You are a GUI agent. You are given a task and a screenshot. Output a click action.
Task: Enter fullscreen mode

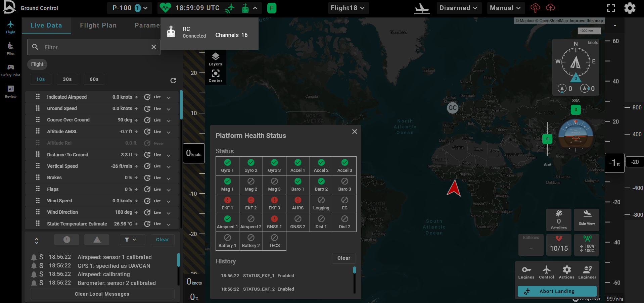tap(611, 8)
